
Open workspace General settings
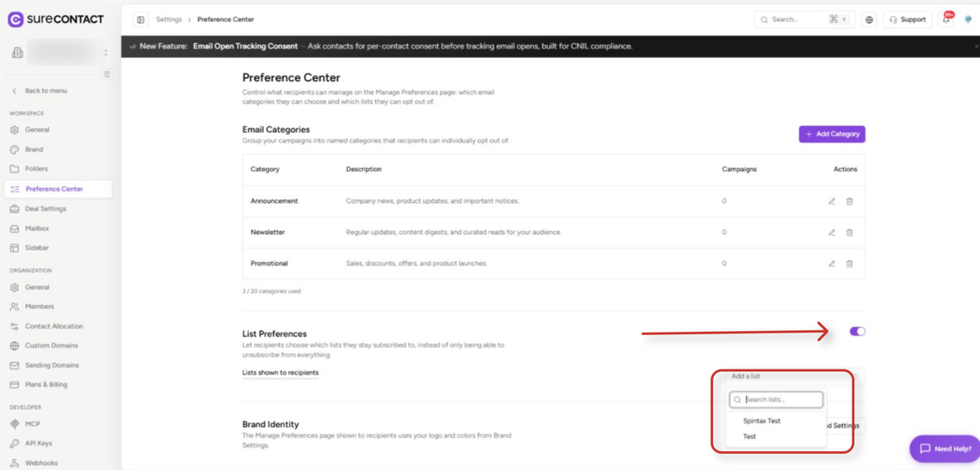[38, 130]
